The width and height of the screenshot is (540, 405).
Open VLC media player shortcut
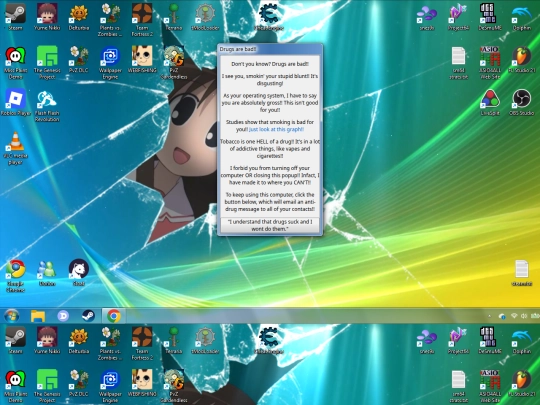(x=15, y=148)
